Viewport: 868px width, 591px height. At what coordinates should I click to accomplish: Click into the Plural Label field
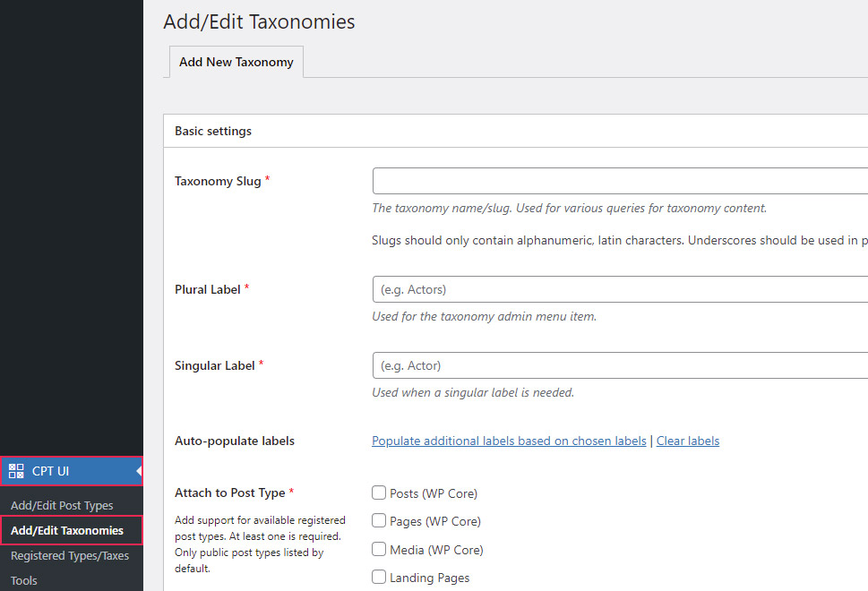tap(620, 289)
